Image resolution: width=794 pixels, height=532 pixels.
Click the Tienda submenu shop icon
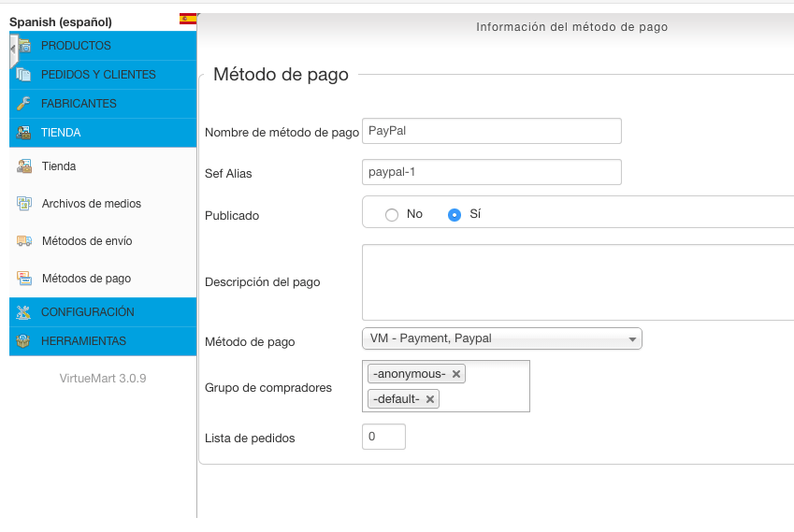(x=24, y=166)
